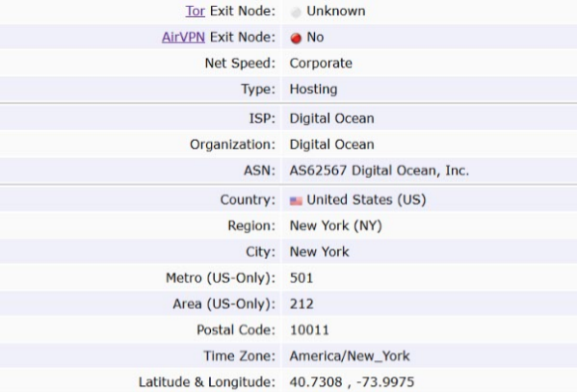Open the AirVPN link
The image size is (577, 392).
coord(183,38)
